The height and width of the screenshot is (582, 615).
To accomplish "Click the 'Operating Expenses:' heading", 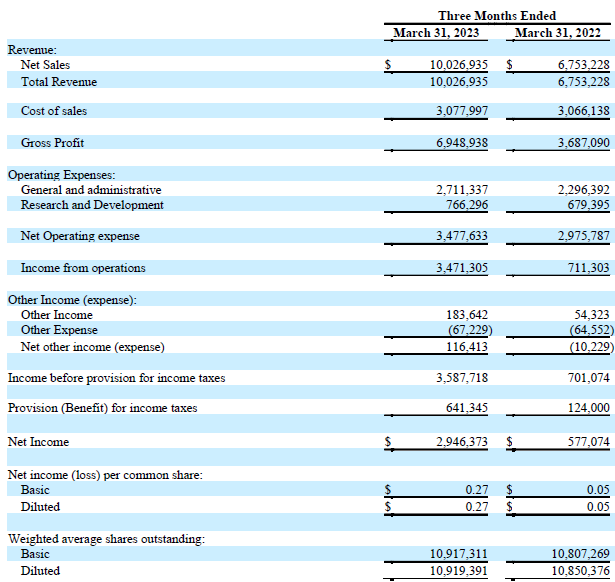I will [x=62, y=175].
